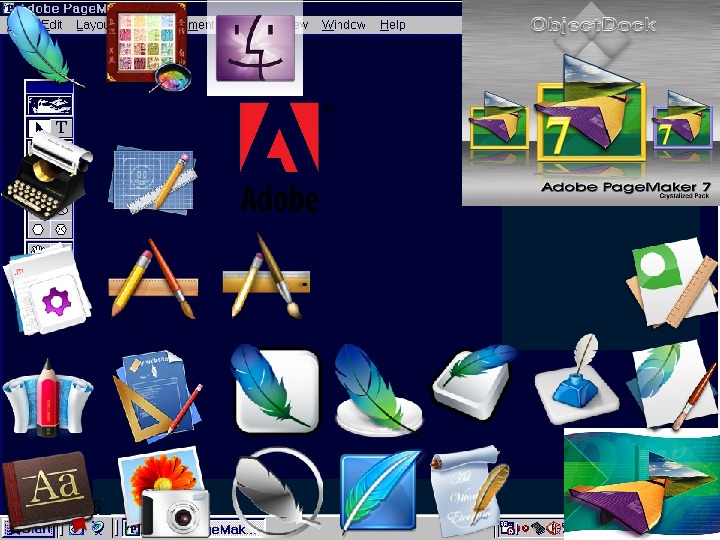This screenshot has height=540, width=720.
Task: Choose the Polygon tool hexagon in toolbox
Action: coord(38,229)
